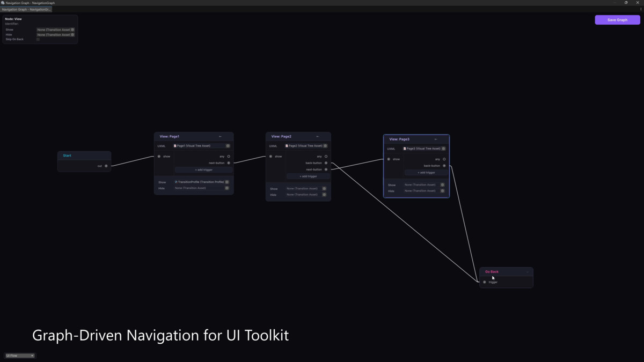Click Page2 any output port
This screenshot has width=644, height=362.
click(326, 157)
